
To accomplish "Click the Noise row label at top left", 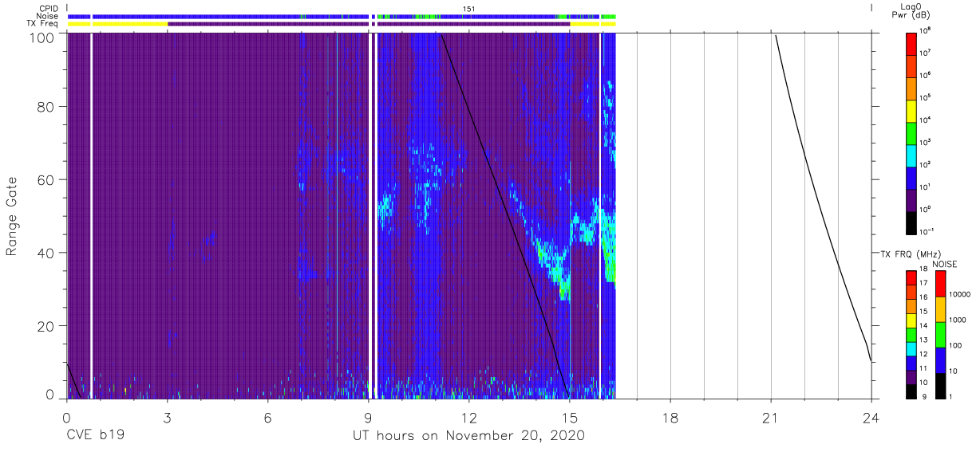I will 47,16.
